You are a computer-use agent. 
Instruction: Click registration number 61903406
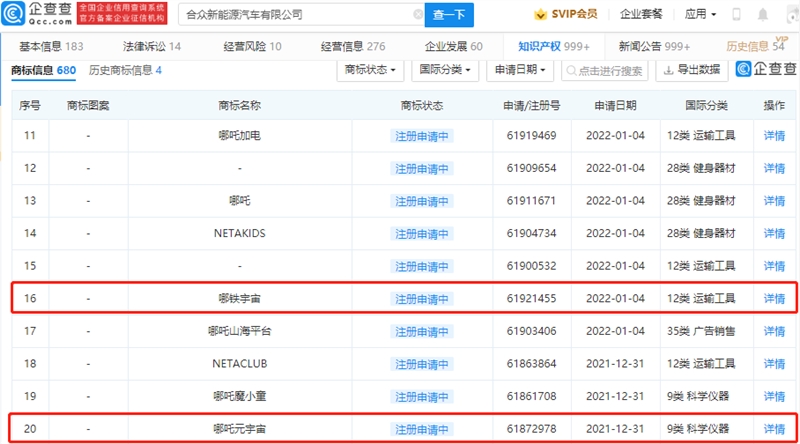click(x=532, y=331)
